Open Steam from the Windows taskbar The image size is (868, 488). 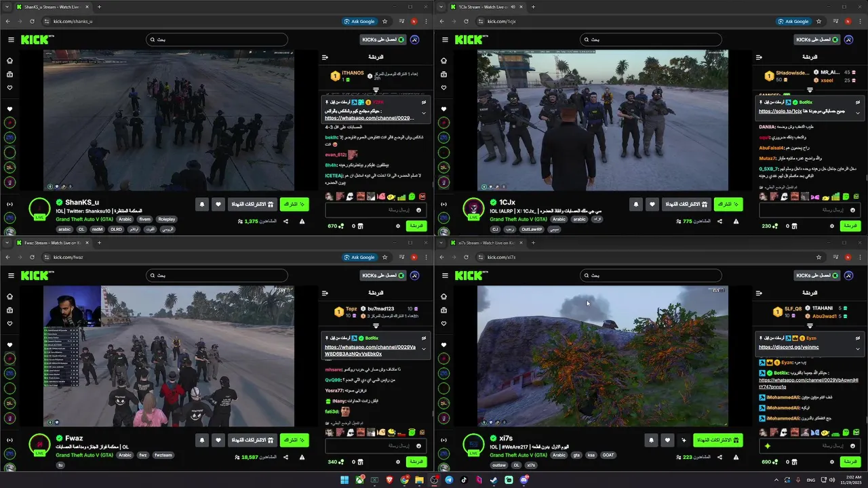click(x=494, y=480)
